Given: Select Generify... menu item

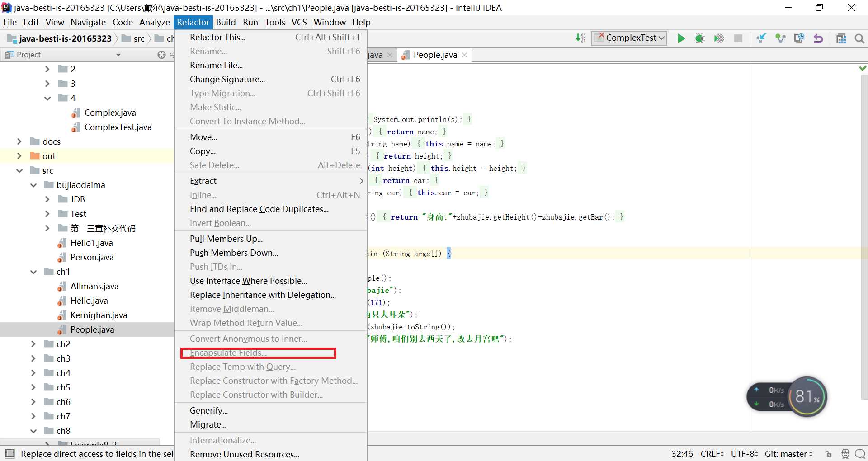Looking at the screenshot, I should tap(270, 410).
